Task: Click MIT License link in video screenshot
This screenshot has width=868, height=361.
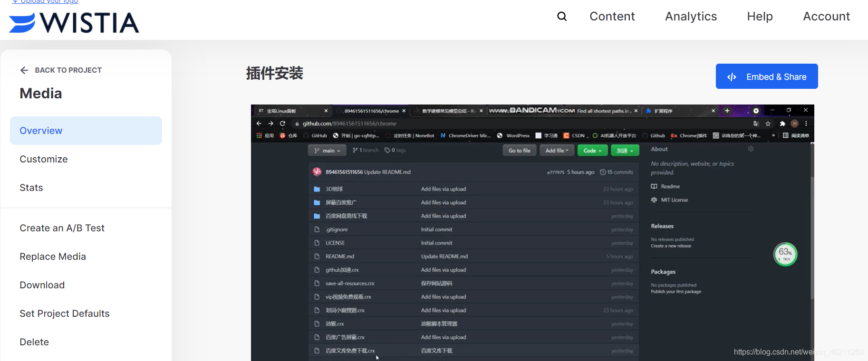Action: click(x=669, y=200)
